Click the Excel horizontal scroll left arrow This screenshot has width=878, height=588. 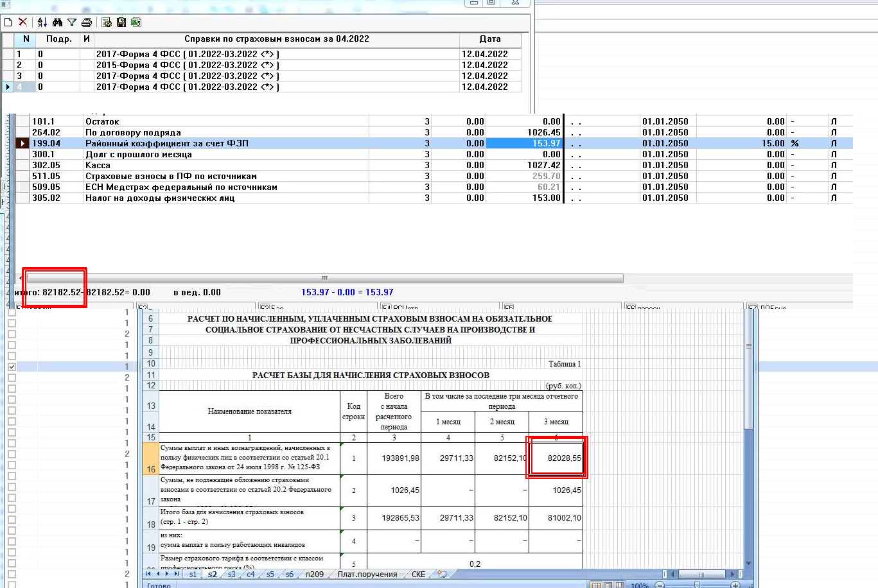coord(672,575)
